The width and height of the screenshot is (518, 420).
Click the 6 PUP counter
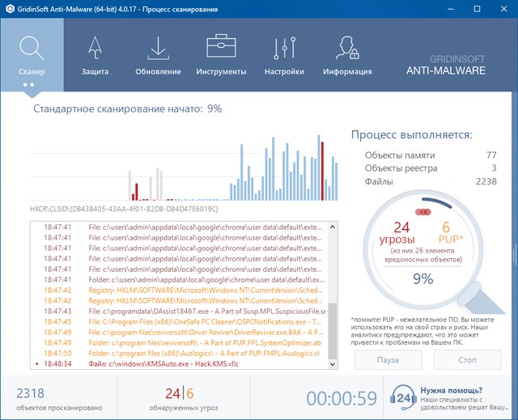tap(446, 233)
